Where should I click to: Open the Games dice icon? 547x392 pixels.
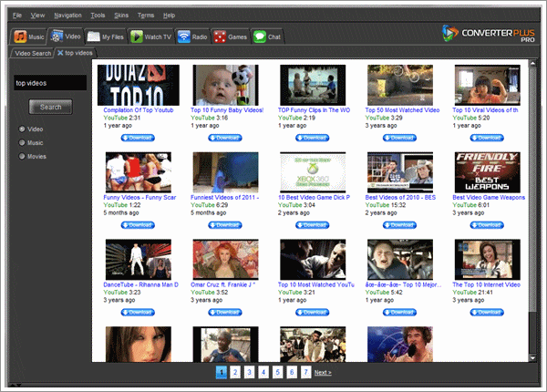[220, 36]
